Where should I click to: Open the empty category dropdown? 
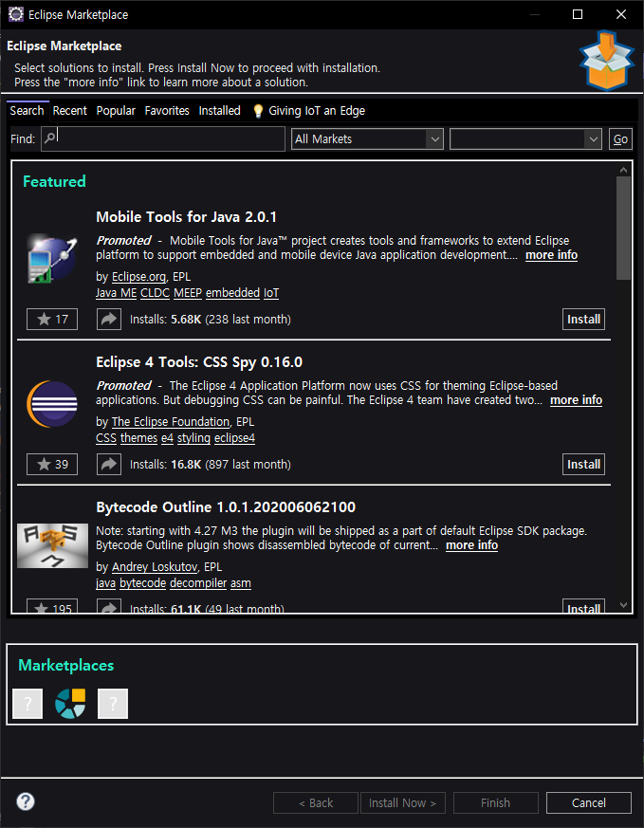click(x=525, y=138)
